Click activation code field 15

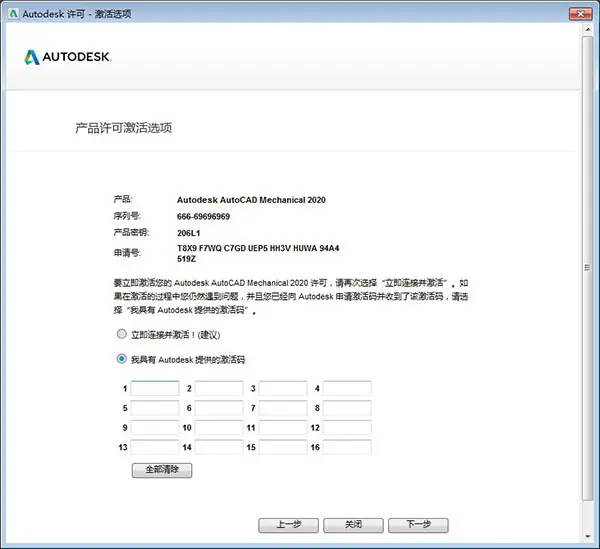(283, 447)
